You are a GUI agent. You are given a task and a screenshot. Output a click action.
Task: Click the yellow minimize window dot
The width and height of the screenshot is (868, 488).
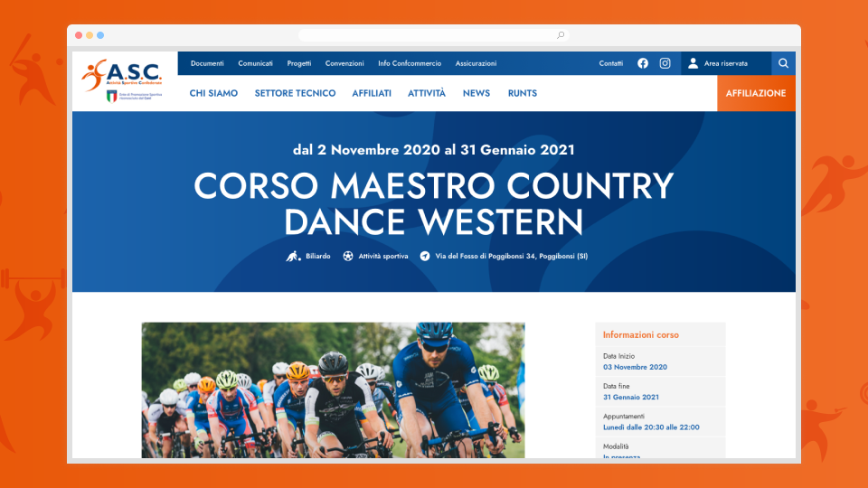(x=90, y=35)
